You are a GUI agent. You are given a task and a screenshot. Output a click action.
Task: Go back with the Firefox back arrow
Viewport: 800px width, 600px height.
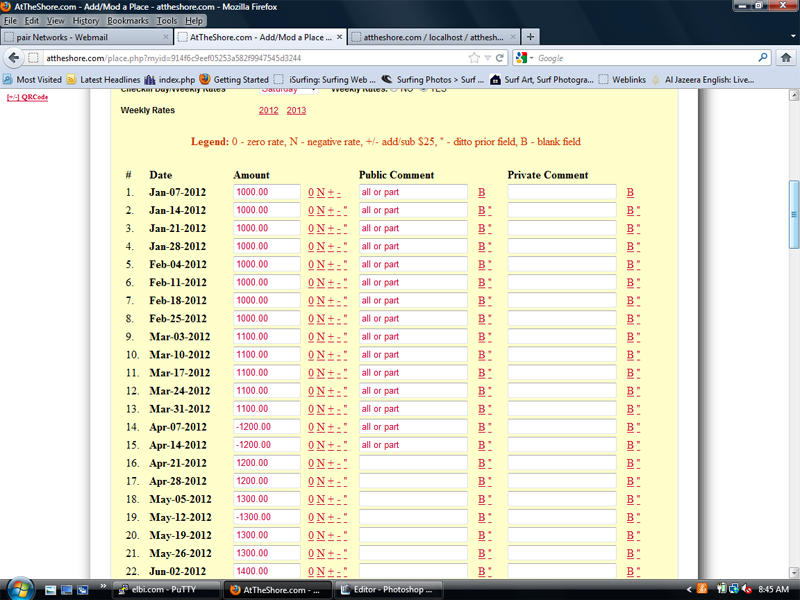tap(14, 58)
